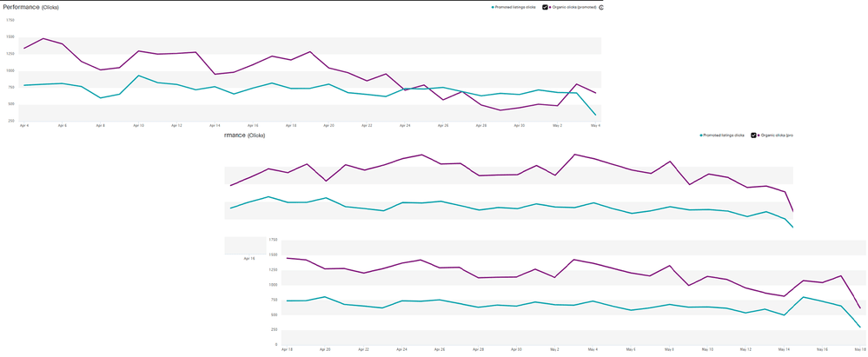
Task: Click the truncated 'rmance (Clicks)' middle chart title
Action: point(244,135)
